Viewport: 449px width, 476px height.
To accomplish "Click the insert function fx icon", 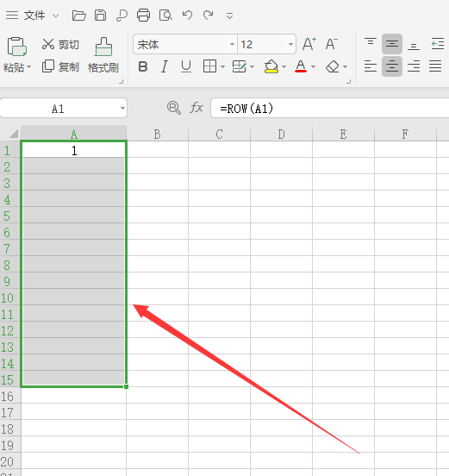I will [196, 108].
